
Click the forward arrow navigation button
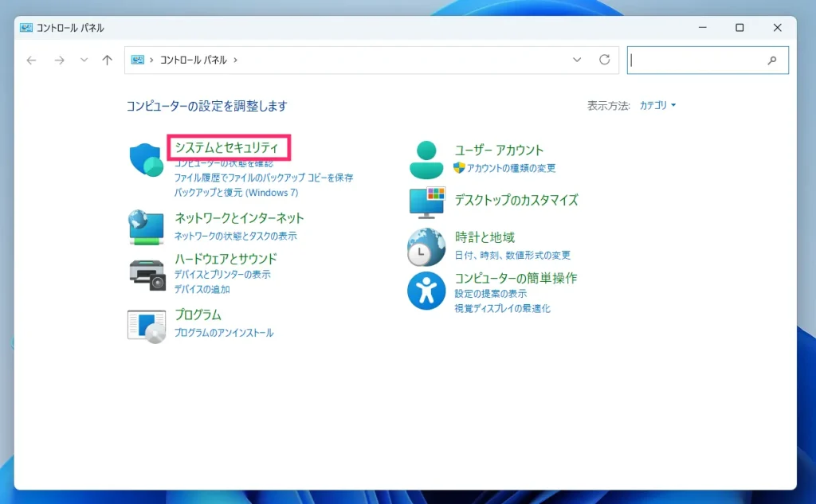(59, 61)
